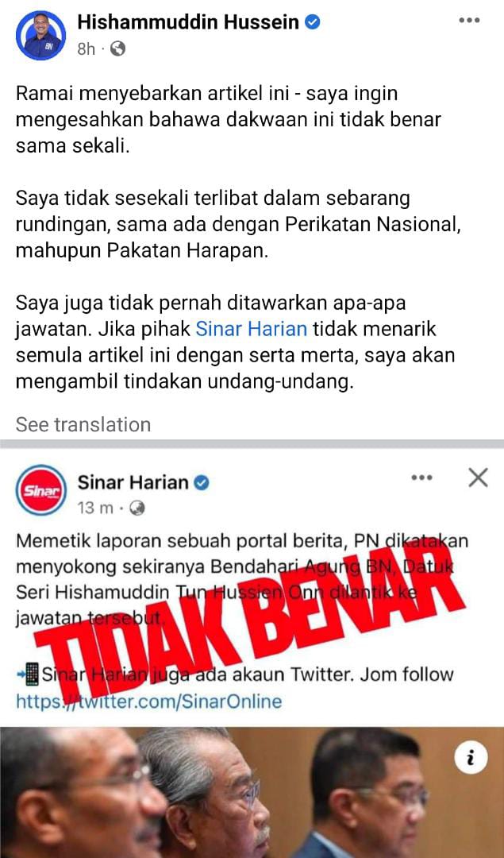Open the three-dot options on Sinar Harian's post
The width and height of the screenshot is (504, 858).
tap(422, 477)
